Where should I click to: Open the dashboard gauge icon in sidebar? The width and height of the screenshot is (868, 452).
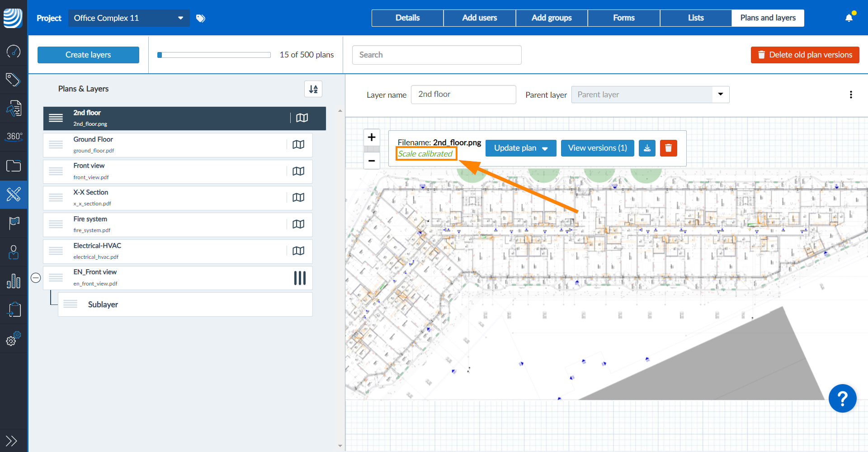(x=14, y=51)
